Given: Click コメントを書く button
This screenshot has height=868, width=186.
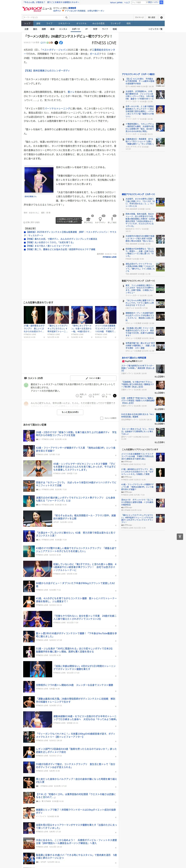Looking at the screenshot, I should (93, 378).
